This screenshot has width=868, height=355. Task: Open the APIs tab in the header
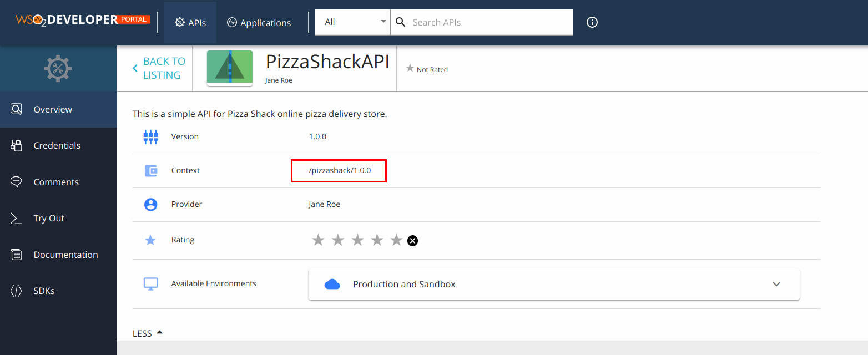pos(190,23)
